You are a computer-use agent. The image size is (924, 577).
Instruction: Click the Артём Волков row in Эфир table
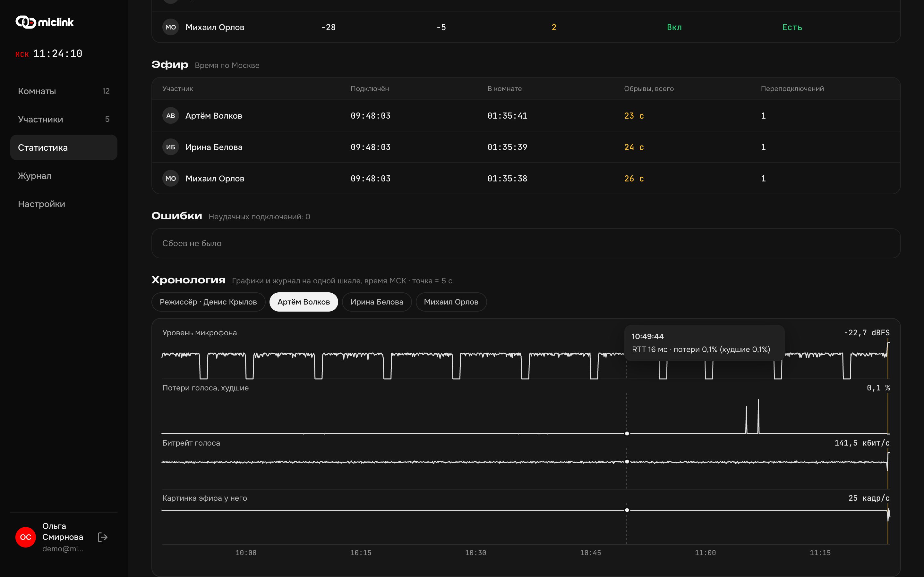point(526,116)
